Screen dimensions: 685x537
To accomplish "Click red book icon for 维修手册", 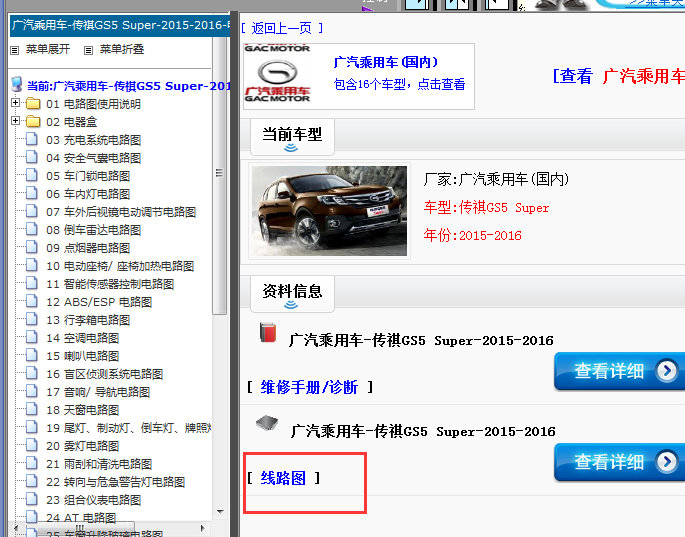I will click(268, 333).
